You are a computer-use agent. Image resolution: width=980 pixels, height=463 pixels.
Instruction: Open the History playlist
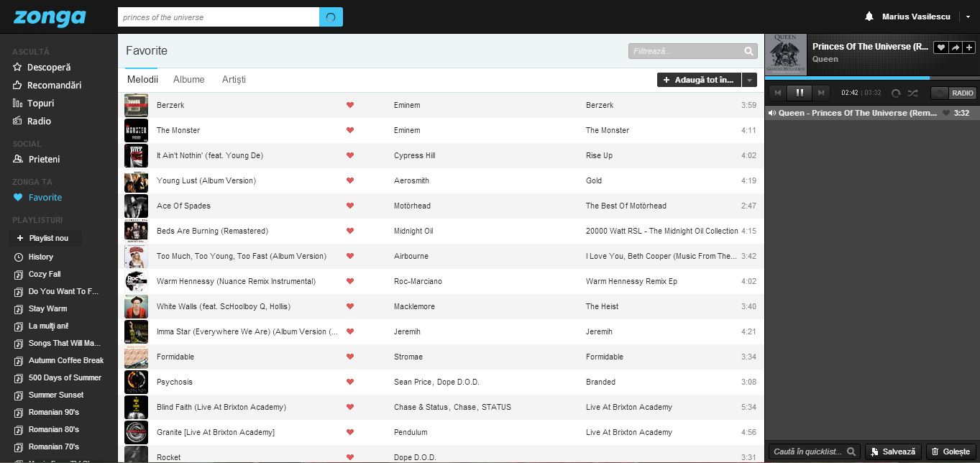pyautogui.click(x=34, y=257)
